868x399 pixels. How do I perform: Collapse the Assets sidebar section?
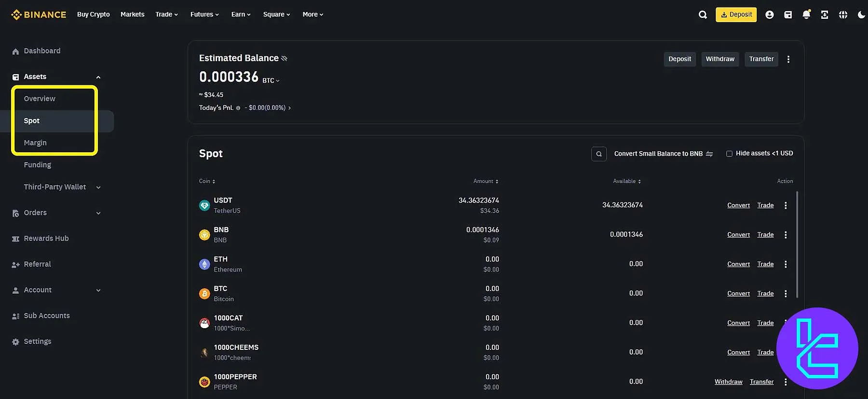[x=98, y=77]
